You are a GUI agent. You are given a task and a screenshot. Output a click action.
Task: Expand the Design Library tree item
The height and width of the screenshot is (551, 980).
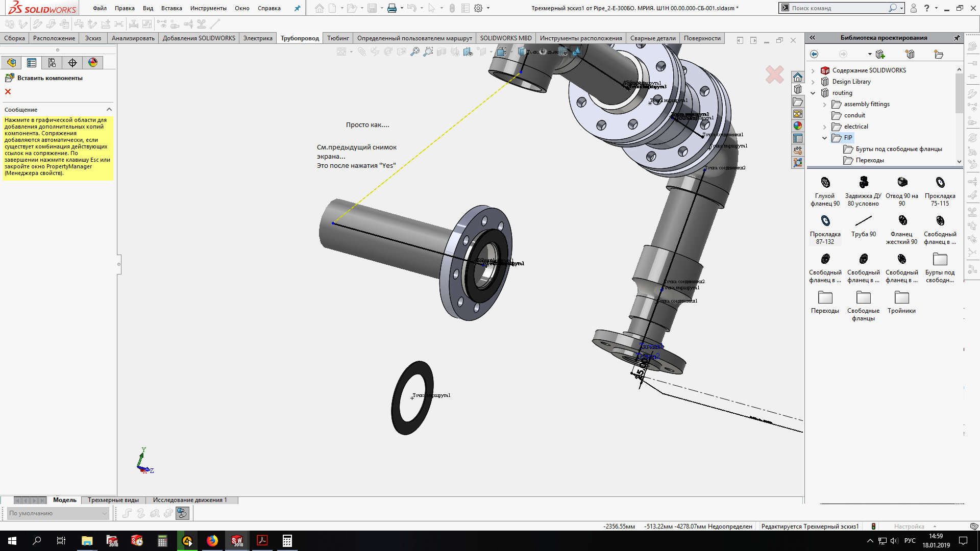pyautogui.click(x=813, y=81)
